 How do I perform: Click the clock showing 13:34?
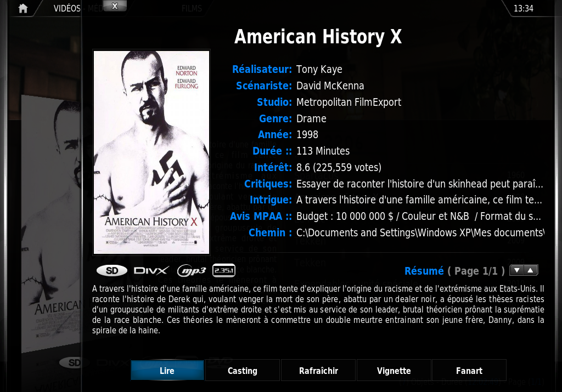[523, 8]
